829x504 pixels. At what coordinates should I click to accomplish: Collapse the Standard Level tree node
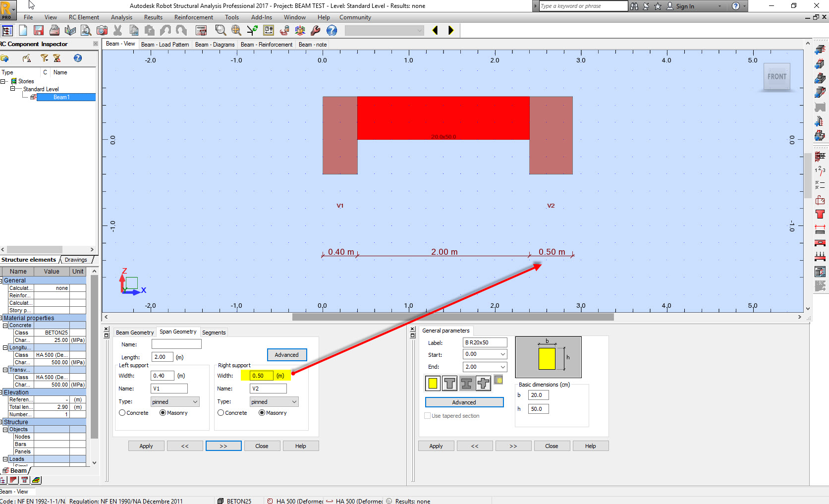13,89
